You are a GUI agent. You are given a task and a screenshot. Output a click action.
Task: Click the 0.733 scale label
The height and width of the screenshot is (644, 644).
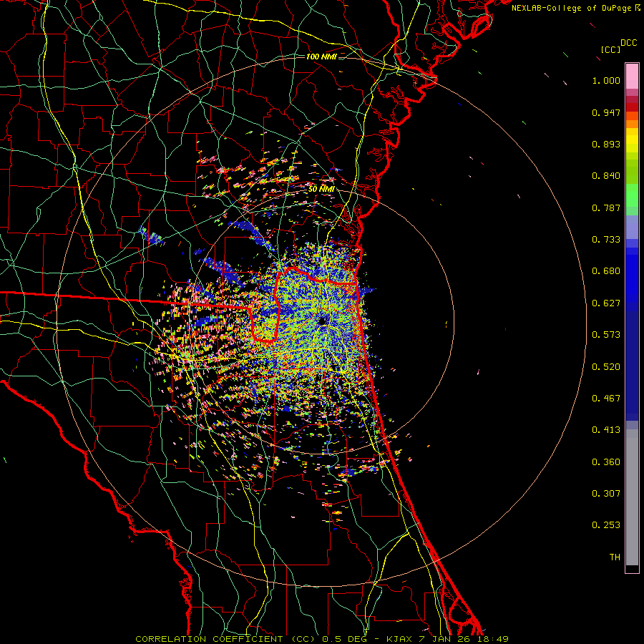[x=606, y=240]
